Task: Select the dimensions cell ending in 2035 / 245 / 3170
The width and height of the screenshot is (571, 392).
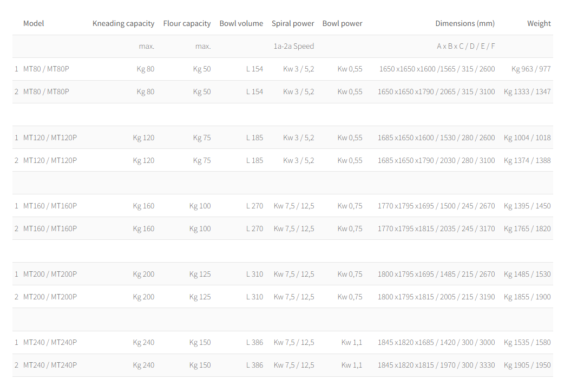Action: (436, 228)
